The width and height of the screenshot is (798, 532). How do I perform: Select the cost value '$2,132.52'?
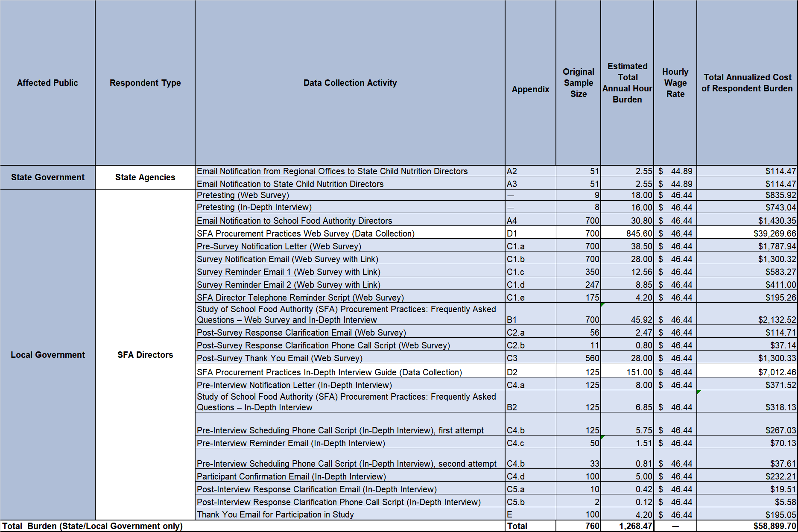pyautogui.click(x=747, y=314)
